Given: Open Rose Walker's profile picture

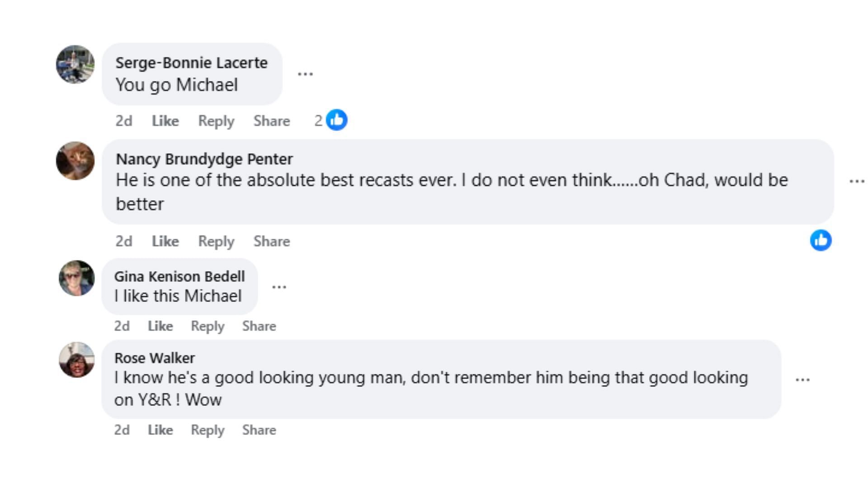Looking at the screenshot, I should [x=76, y=360].
